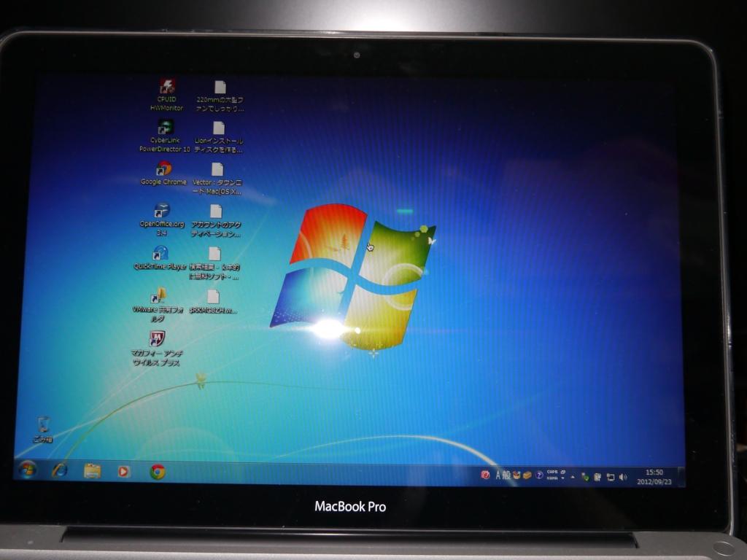Open VMware shared folder shortcut
Image resolution: width=747 pixels, height=560 pixels.
158,306
